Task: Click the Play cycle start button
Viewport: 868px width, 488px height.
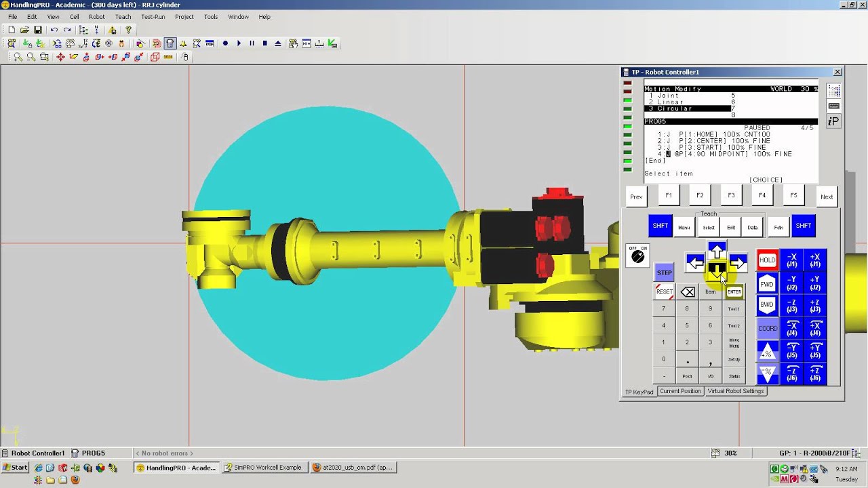Action: point(239,43)
